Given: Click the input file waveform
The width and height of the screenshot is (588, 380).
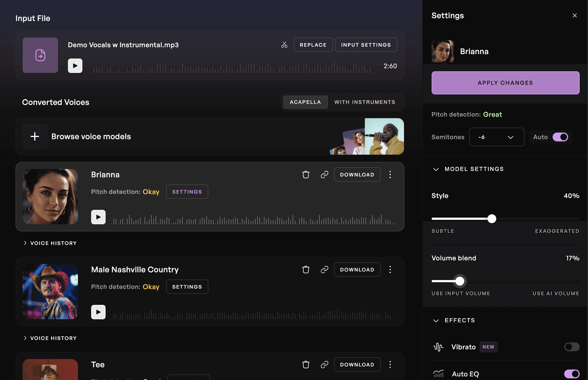Looking at the screenshot, I should [x=232, y=68].
